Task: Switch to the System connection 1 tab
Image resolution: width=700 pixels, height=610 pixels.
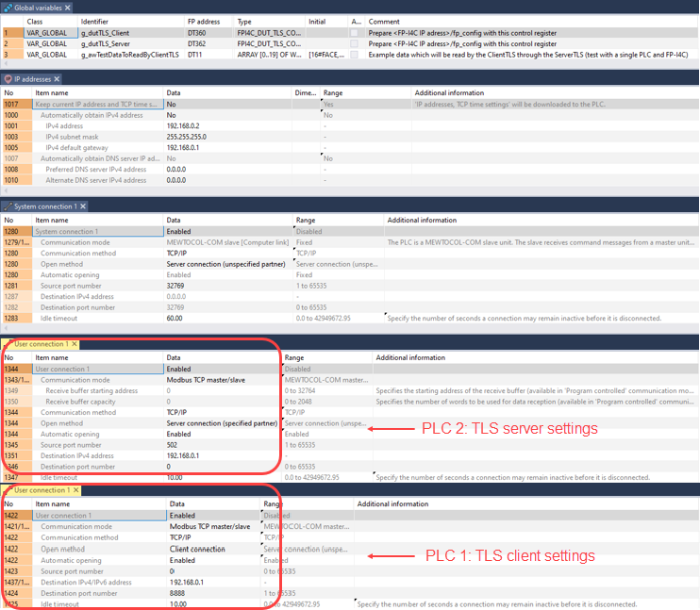Action: [x=45, y=206]
